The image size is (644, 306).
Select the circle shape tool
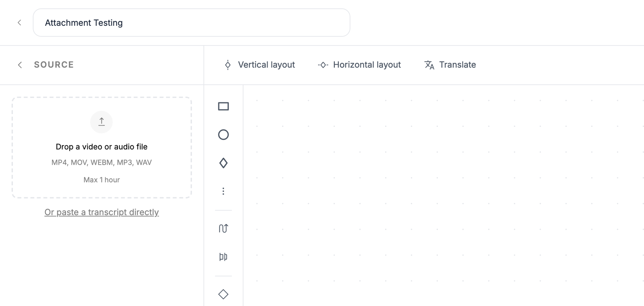[x=223, y=134]
